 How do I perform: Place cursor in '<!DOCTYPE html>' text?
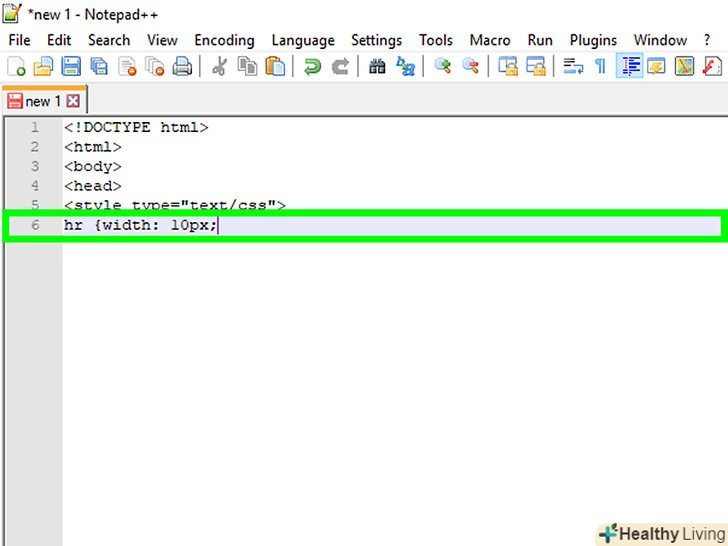tap(136, 127)
